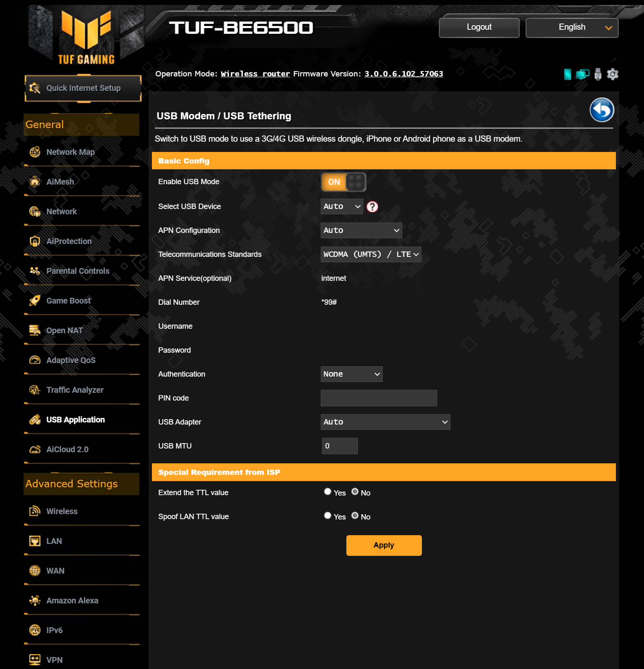Click the gear reboot status icon
Image resolution: width=644 pixels, height=669 pixels.
(613, 74)
